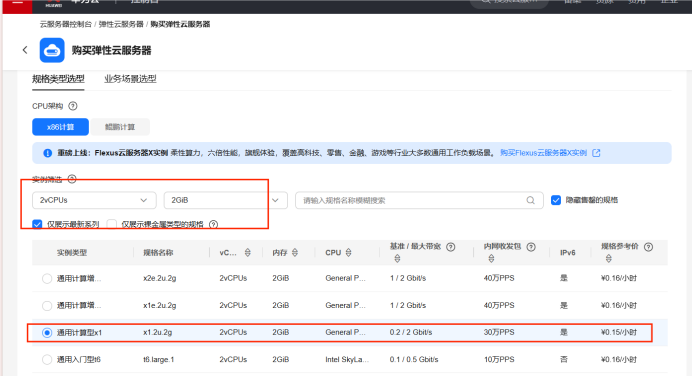This screenshot has height=376, width=692.
Task: Open 购买Flexus云服务器X实例 link
Action: point(543,153)
